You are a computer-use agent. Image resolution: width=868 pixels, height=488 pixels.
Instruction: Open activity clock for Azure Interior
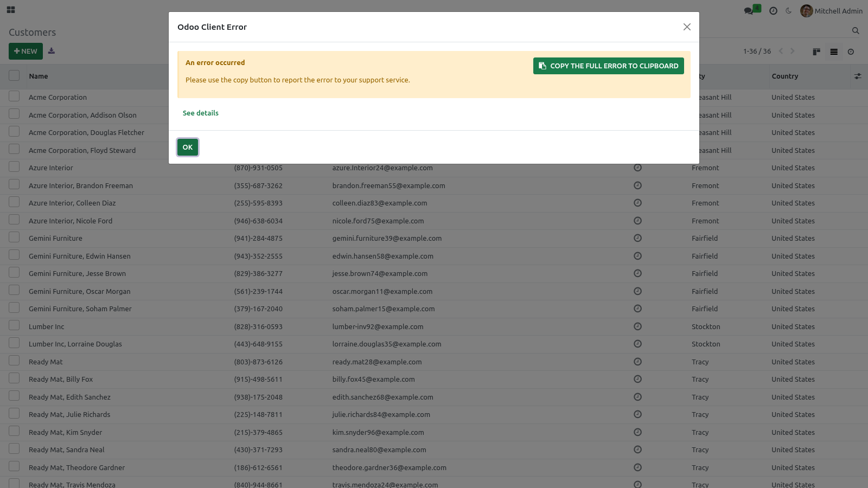[638, 168]
